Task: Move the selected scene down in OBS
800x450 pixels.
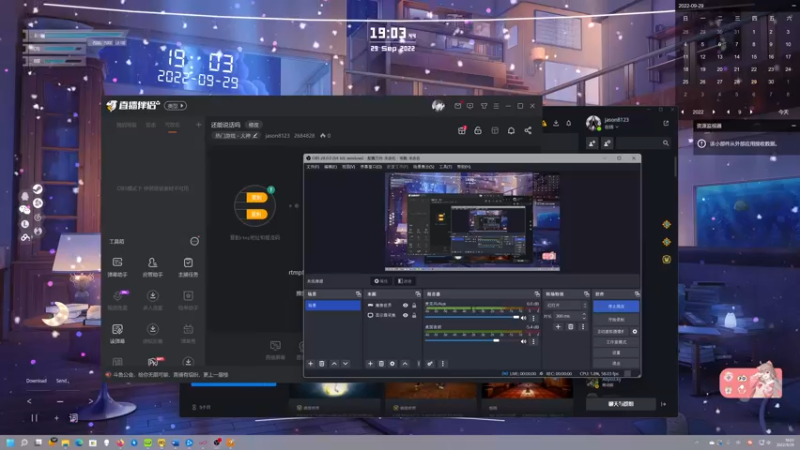Action: (345, 364)
